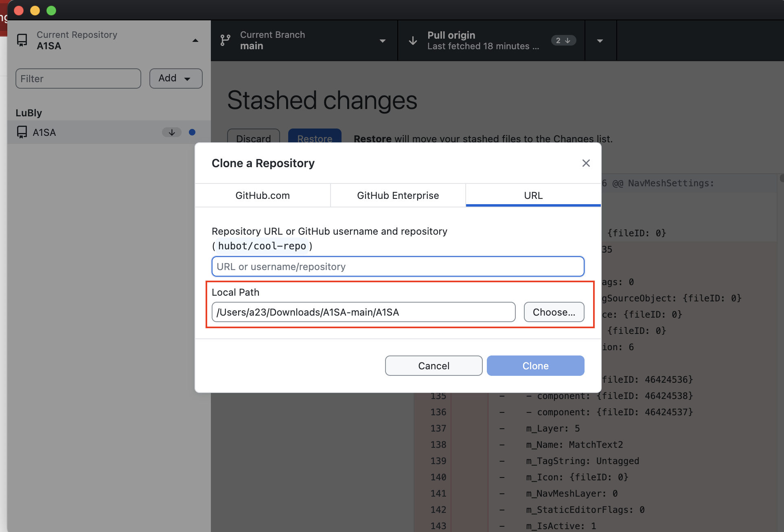This screenshot has width=784, height=532.
Task: Focus the URL or username/repository field
Action: coord(398,266)
